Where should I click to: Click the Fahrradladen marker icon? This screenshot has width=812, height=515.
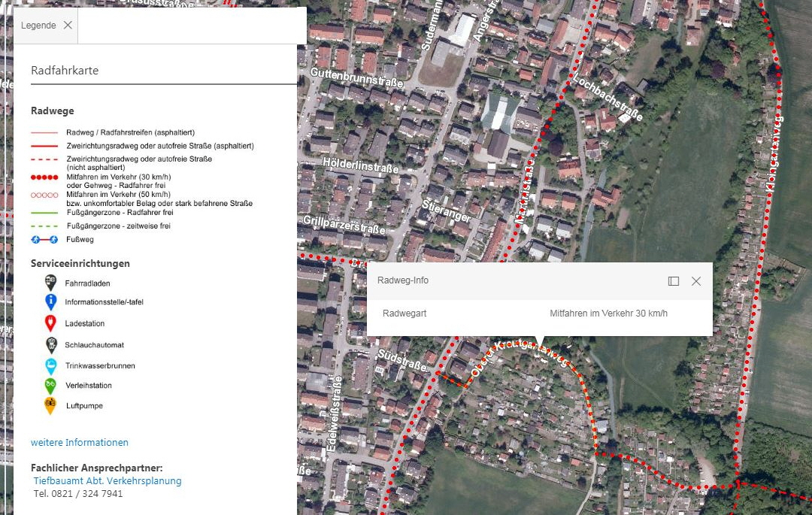pos(50,283)
